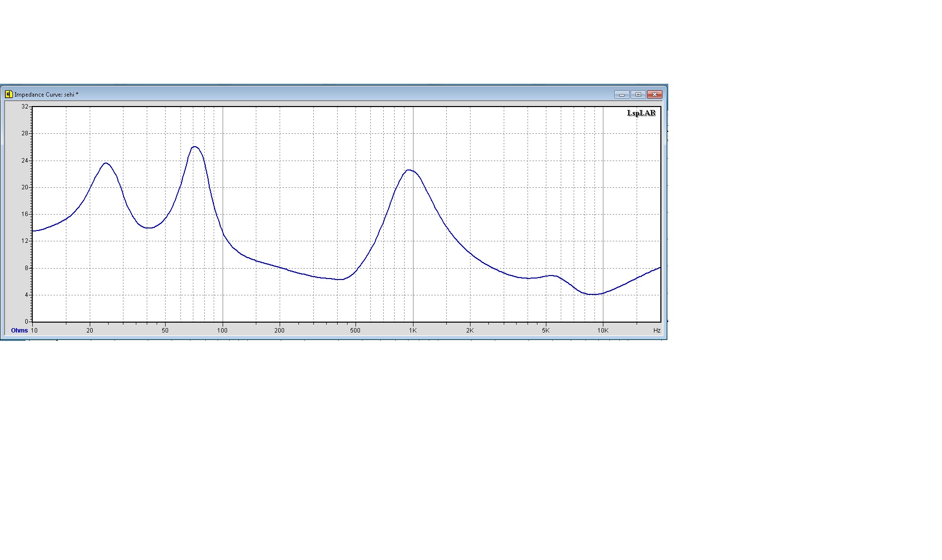
Task: Click the '100' frequency axis label
Action: 222,331
